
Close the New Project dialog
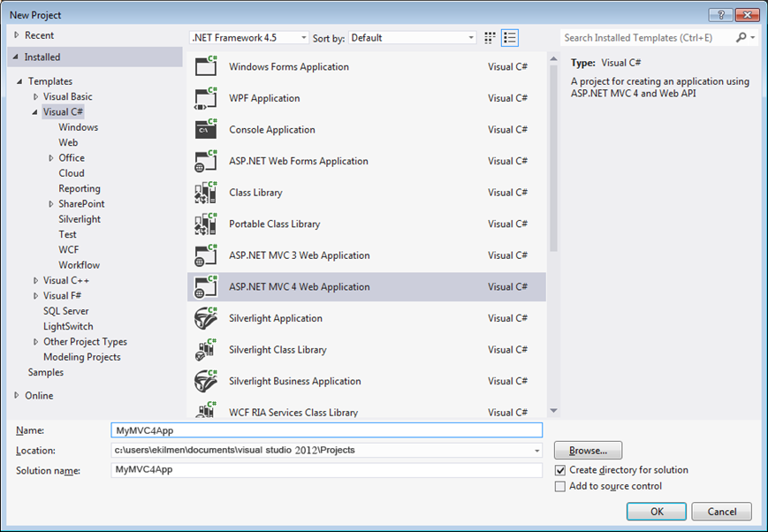click(x=748, y=15)
